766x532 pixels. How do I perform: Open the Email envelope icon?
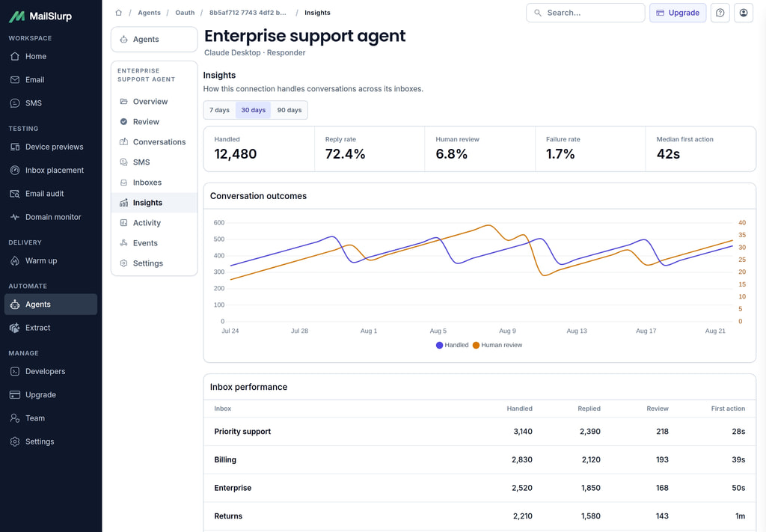pos(15,79)
